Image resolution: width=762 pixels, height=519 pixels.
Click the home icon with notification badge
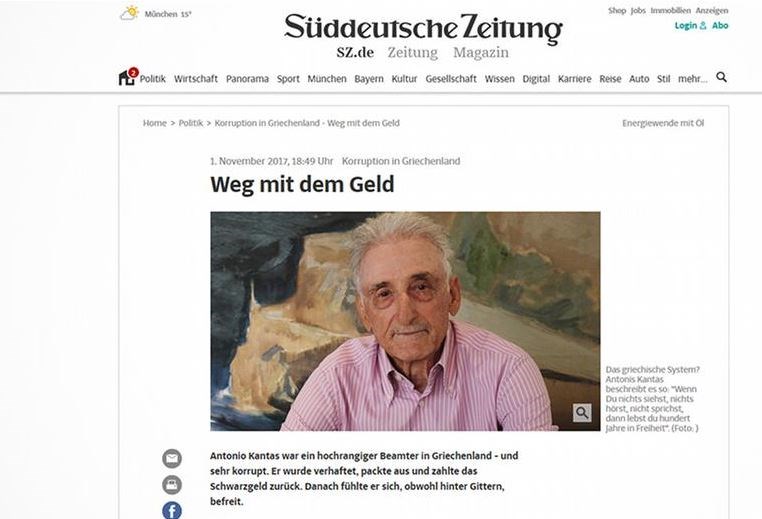(x=128, y=77)
